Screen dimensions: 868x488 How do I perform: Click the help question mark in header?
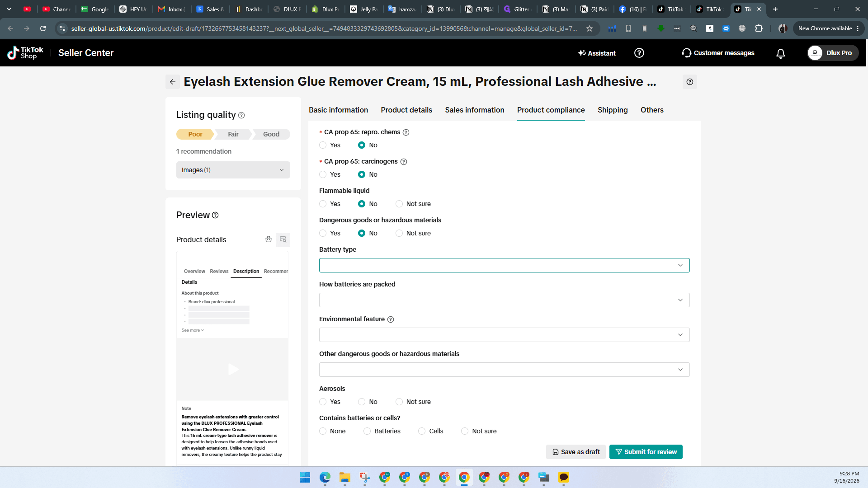[639, 53]
